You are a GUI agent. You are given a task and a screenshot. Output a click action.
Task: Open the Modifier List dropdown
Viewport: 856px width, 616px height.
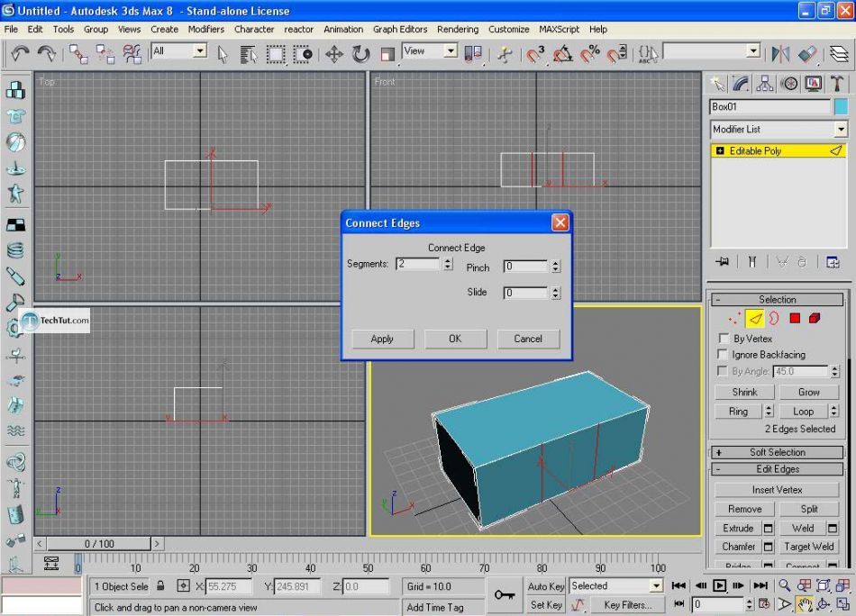(x=841, y=130)
